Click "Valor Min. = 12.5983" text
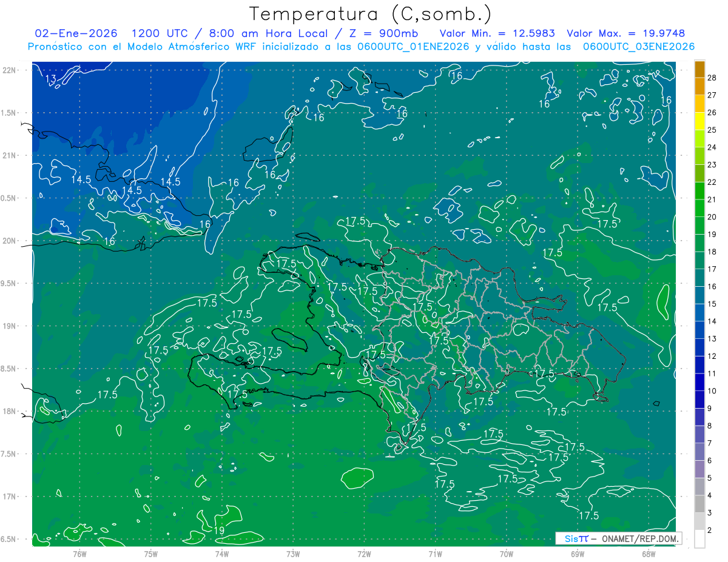The height and width of the screenshot is (562, 728). pyautogui.click(x=497, y=33)
